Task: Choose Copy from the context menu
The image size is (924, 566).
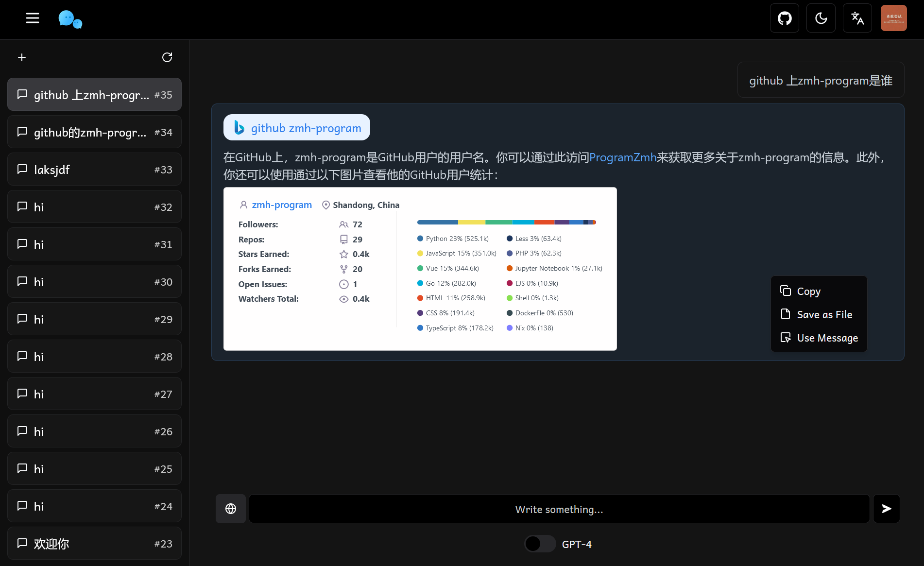Action: coord(819,291)
